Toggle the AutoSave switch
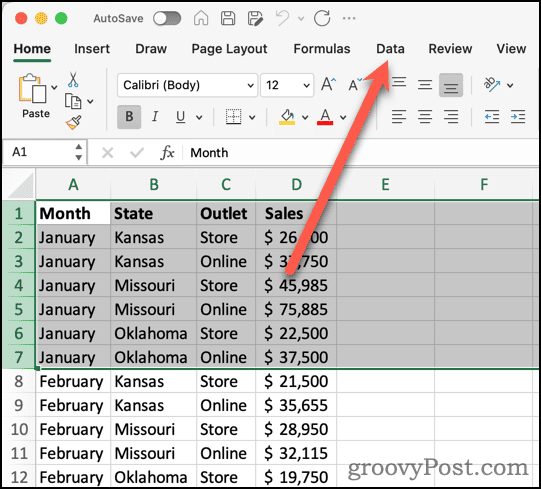The width and height of the screenshot is (541, 489). tap(167, 18)
